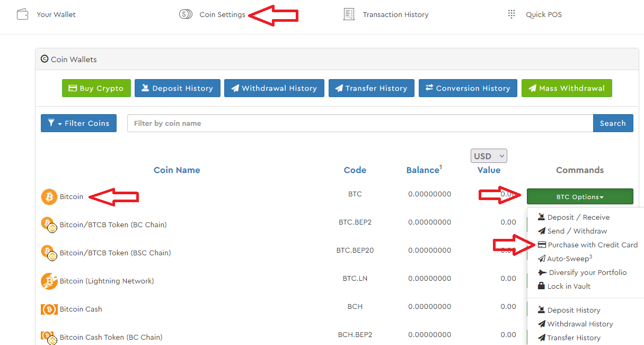Open the Your Wallet tab
Screen dimensions: 644x345
[56, 14]
